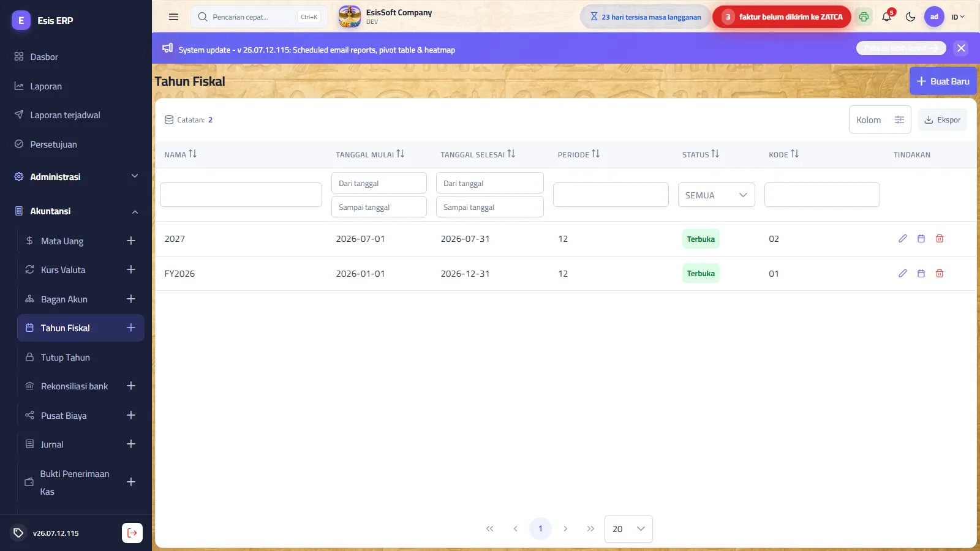Delete the FY2026 fiscal year row
980x551 pixels.
(x=940, y=274)
